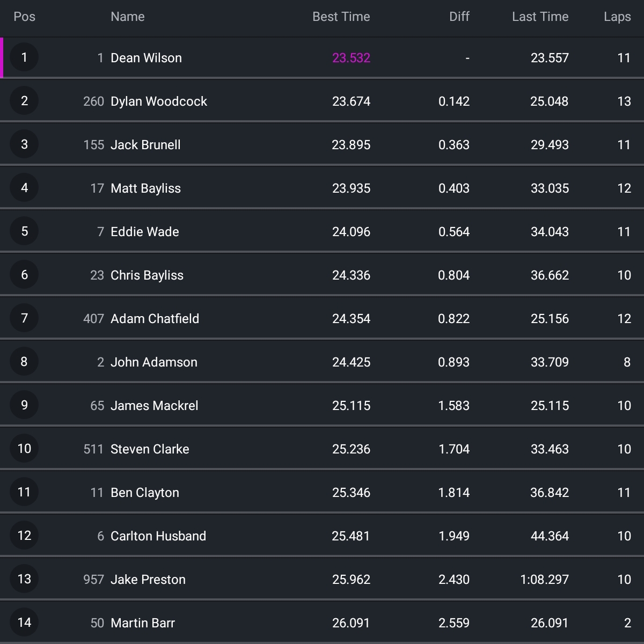Click the position 2 circle badge
The image size is (644, 644).
(24, 101)
